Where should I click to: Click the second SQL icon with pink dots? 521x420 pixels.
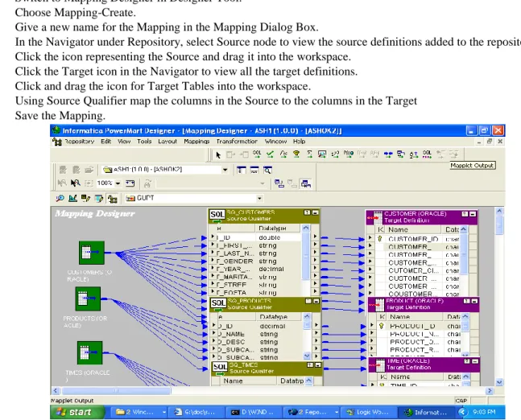pyautogui.click(x=427, y=154)
